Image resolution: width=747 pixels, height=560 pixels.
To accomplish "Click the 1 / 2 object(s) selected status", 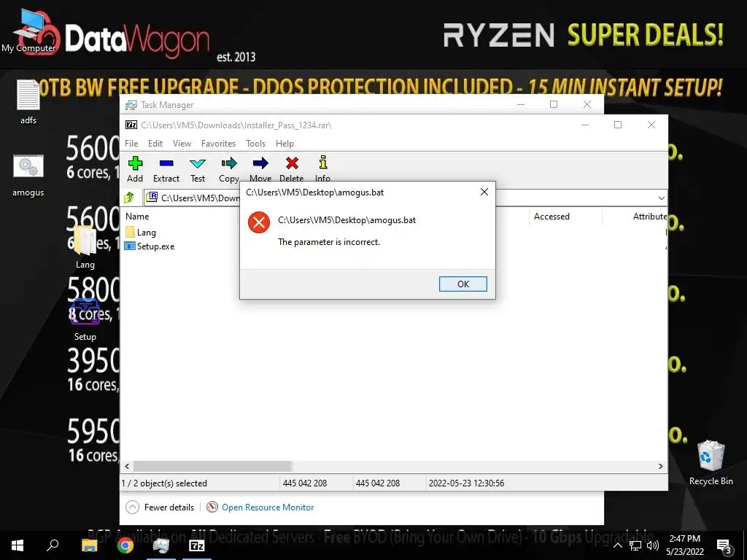I will 164,483.
